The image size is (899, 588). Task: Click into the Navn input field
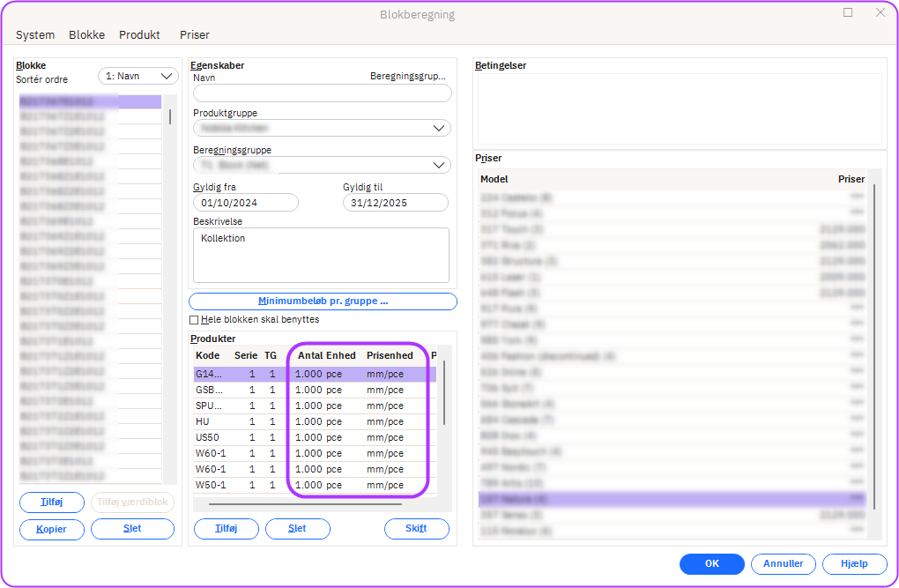322,93
